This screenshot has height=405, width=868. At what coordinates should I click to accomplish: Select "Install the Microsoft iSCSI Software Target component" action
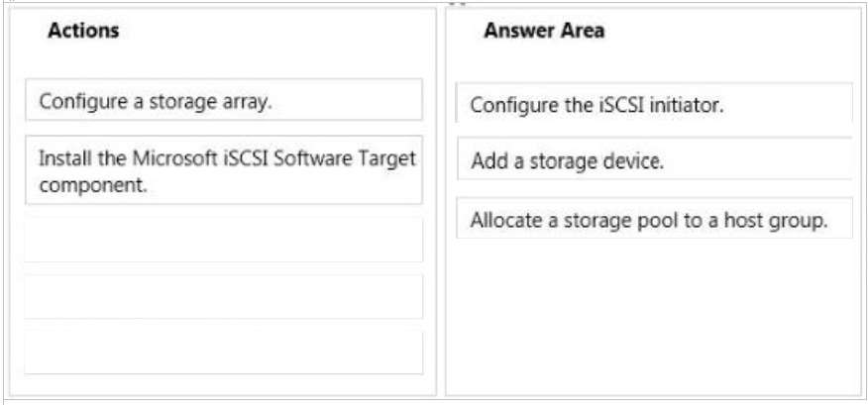click(x=224, y=170)
